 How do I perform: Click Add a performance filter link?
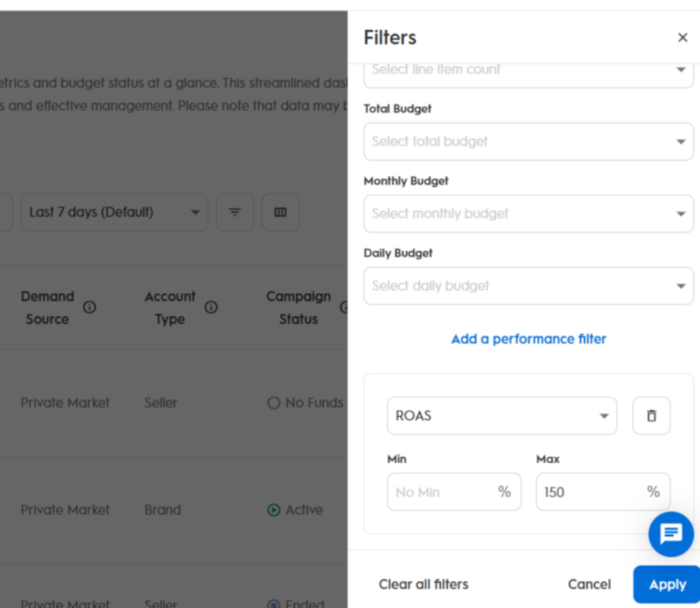pos(529,339)
